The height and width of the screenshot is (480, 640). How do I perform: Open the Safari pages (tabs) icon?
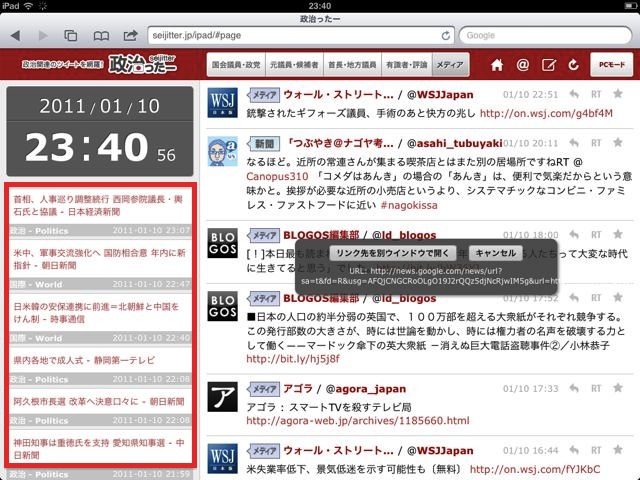click(x=71, y=36)
